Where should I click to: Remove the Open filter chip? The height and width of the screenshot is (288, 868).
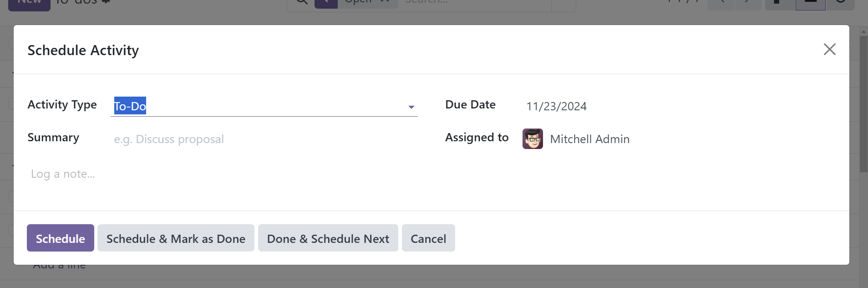386,2
